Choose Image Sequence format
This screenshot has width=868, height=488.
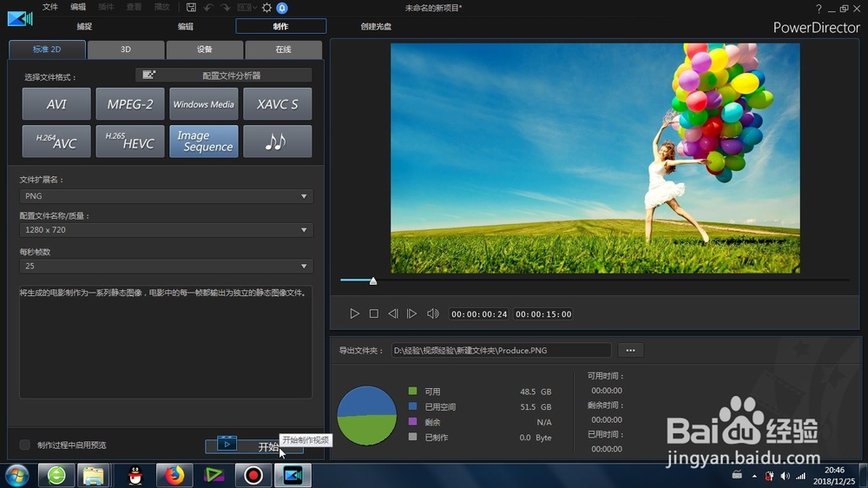click(204, 142)
